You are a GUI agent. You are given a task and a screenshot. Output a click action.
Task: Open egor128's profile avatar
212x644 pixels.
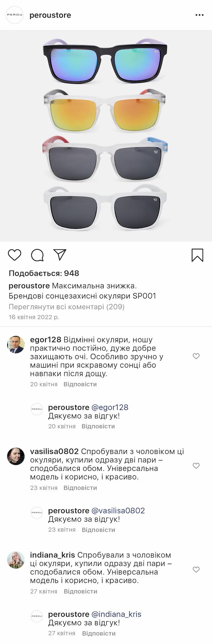(16, 345)
